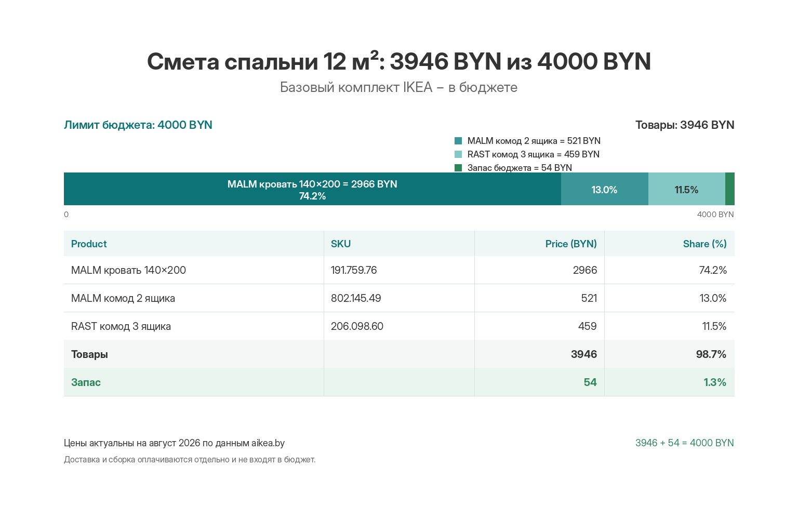This screenshot has height=532, width=798.
Task: Click the axis label 0
Action: [x=66, y=215]
